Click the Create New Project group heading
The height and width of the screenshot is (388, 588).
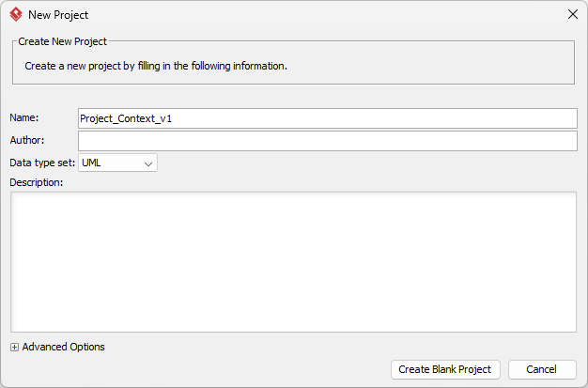point(62,42)
